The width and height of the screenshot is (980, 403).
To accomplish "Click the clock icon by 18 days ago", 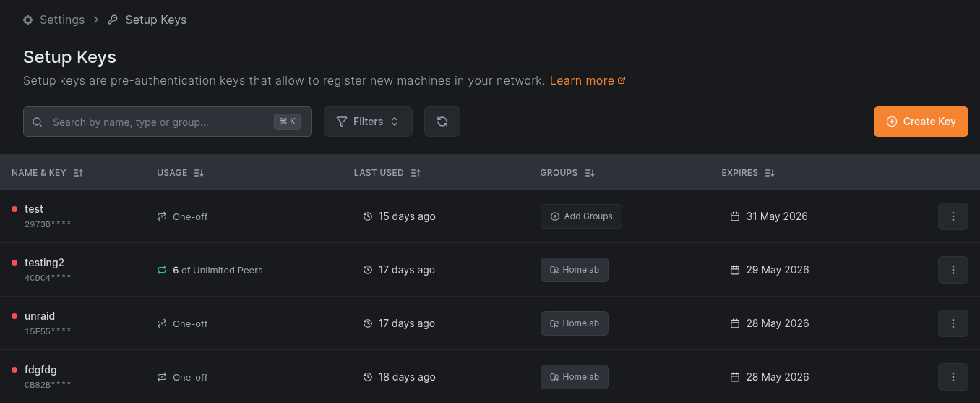I will tap(368, 377).
